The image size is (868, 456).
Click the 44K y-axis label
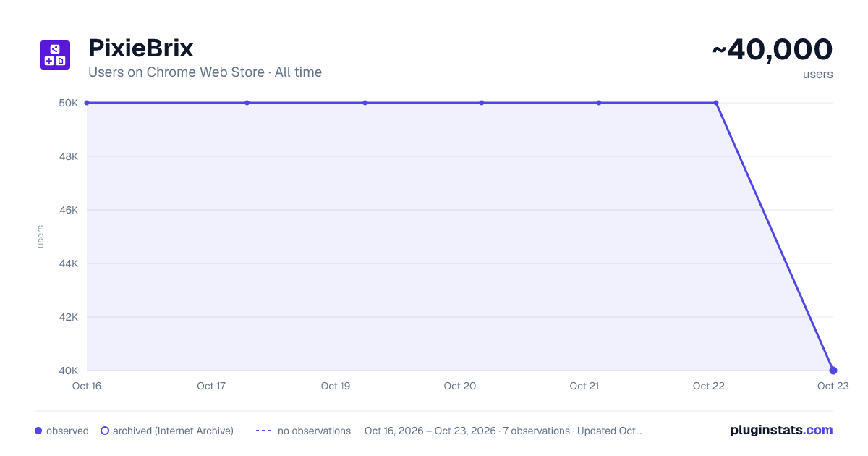pos(69,263)
